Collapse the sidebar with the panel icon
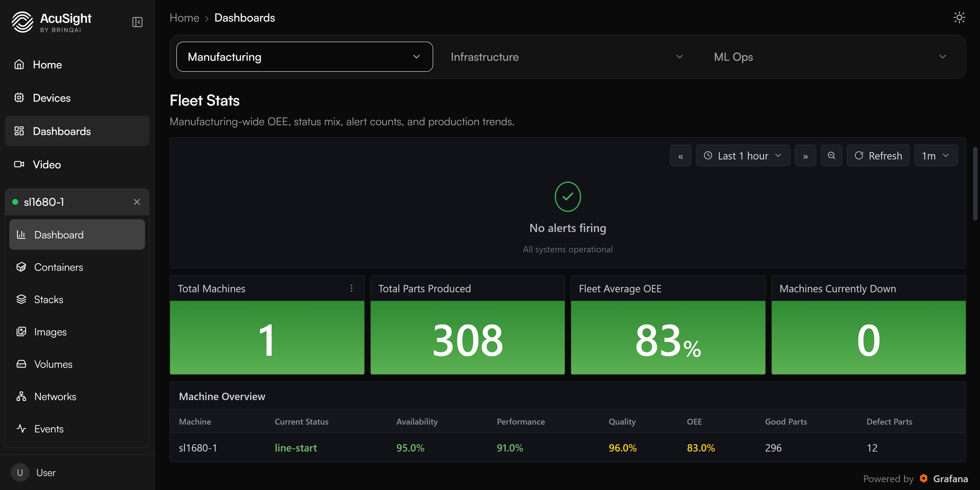Image resolution: width=980 pixels, height=490 pixels. (137, 22)
